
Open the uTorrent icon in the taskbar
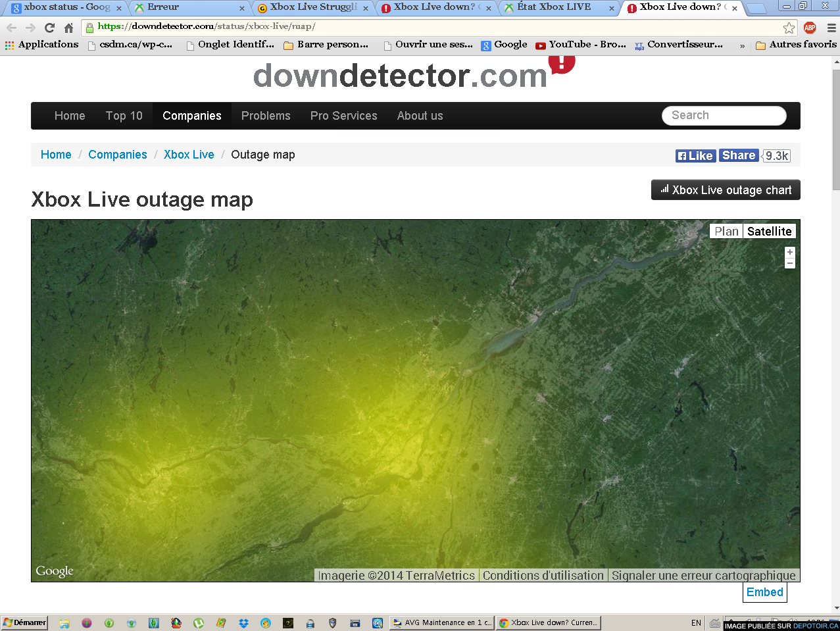[198, 622]
